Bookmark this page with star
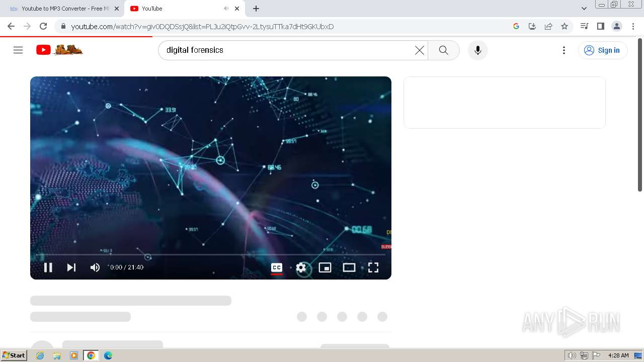Image resolution: width=644 pixels, height=362 pixels. click(x=565, y=26)
